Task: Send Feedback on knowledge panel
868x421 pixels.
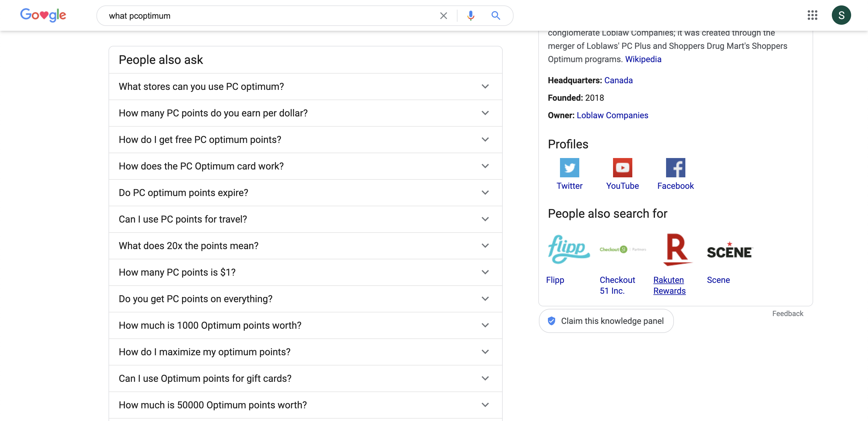Action: tap(788, 314)
